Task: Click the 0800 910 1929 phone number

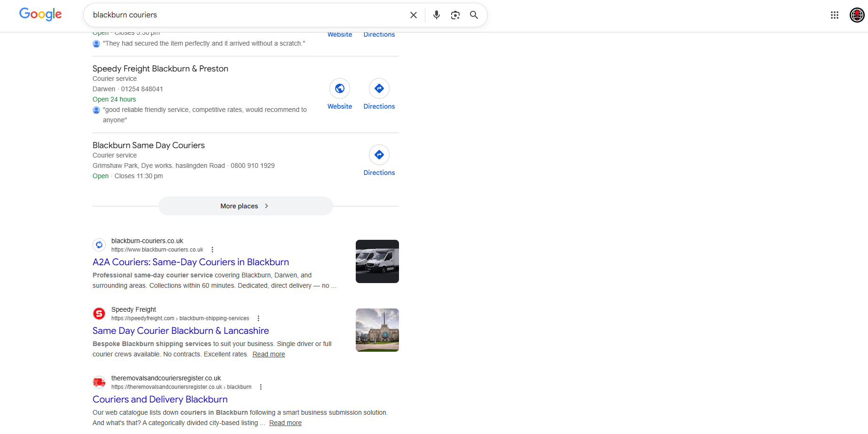Action: (253, 166)
